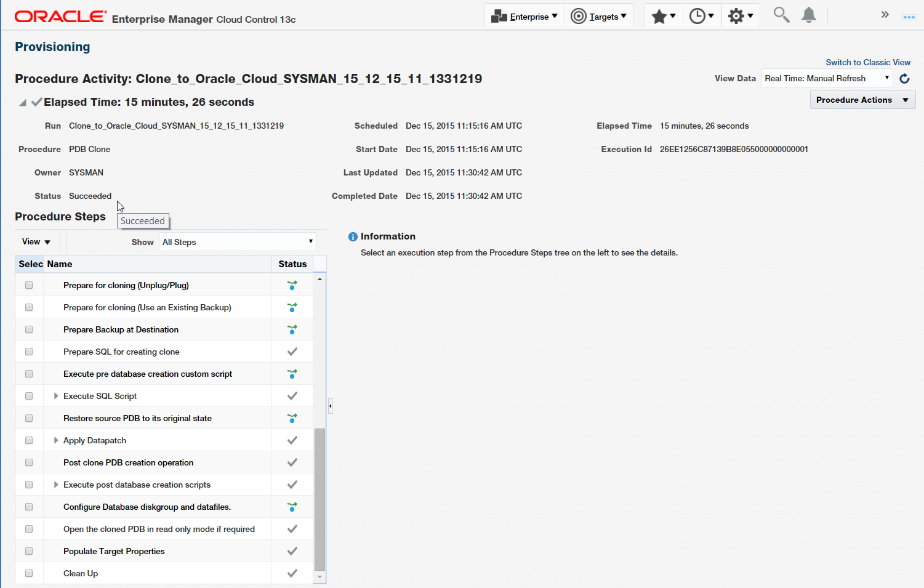This screenshot has height=588, width=924.
Task: Click status icon for Prepare Backup at Destination
Action: coord(292,329)
